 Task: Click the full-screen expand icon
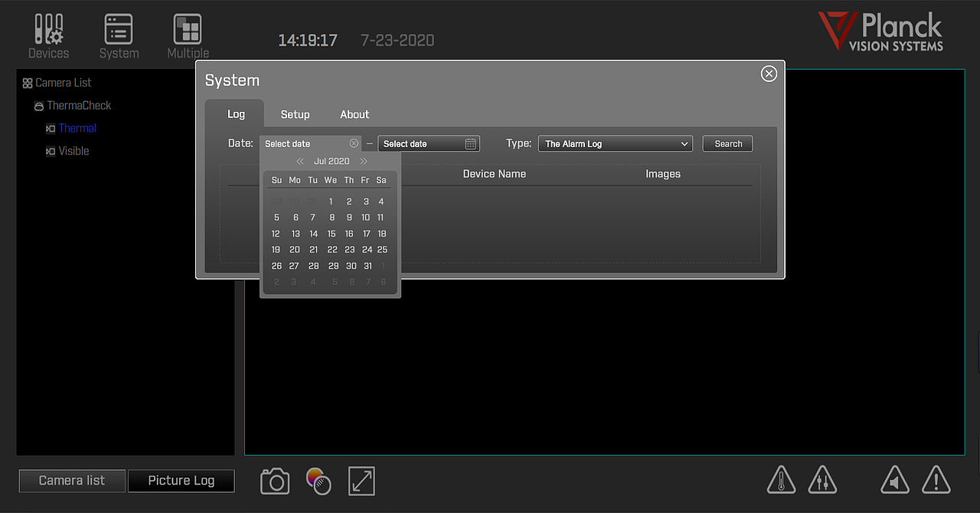tap(361, 481)
